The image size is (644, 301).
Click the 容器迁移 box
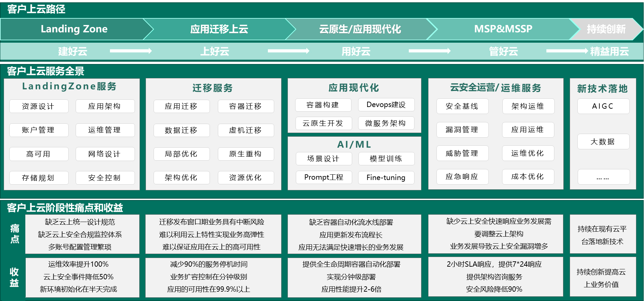click(x=246, y=106)
